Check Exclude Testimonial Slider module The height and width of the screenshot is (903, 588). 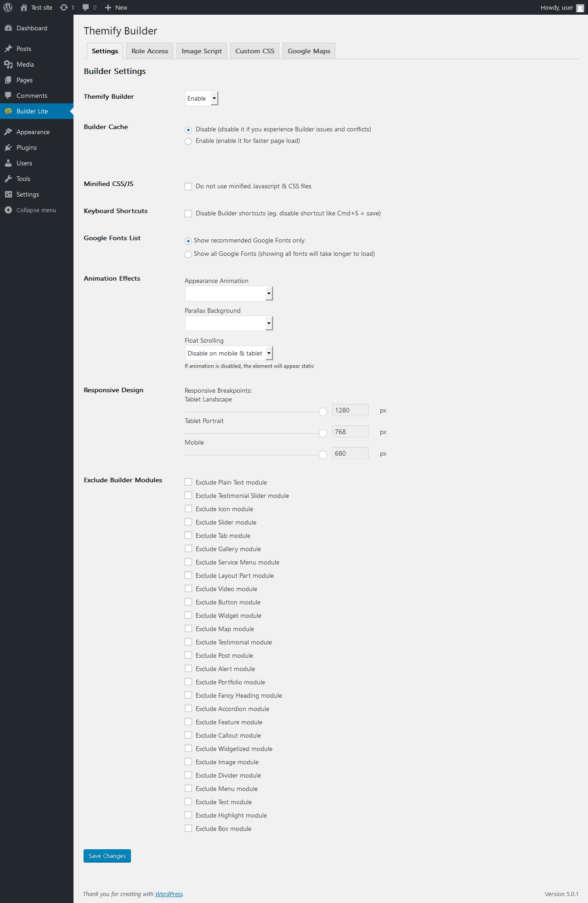[x=188, y=495]
